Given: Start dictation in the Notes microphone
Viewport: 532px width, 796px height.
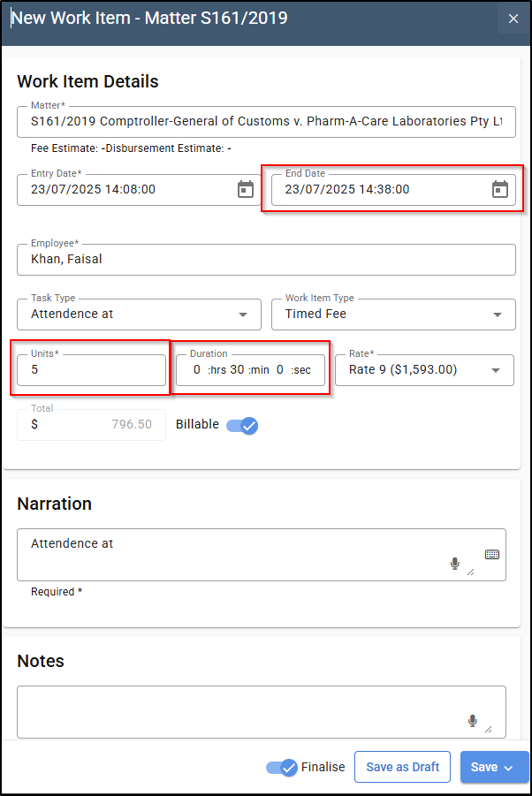Looking at the screenshot, I should 473,721.
